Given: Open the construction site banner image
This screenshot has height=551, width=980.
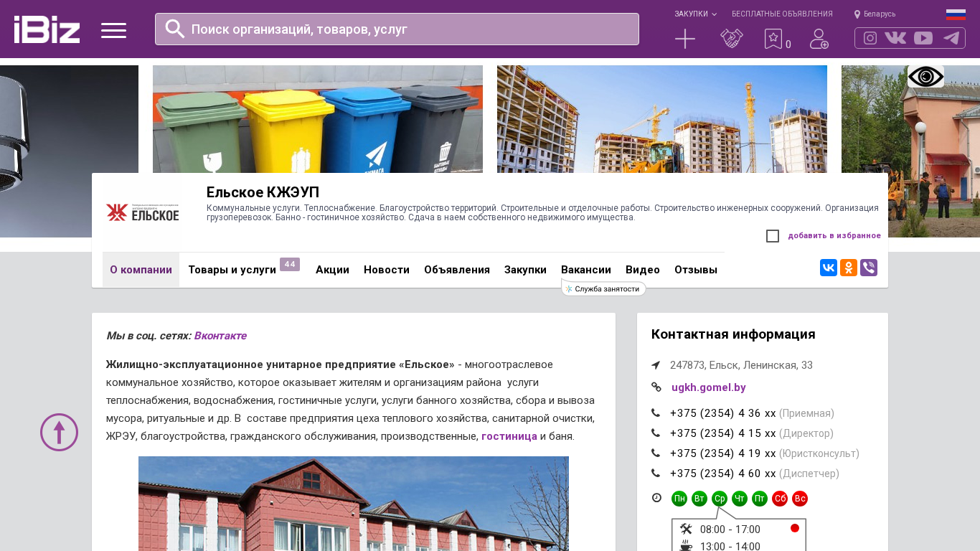Looking at the screenshot, I should click(x=662, y=119).
